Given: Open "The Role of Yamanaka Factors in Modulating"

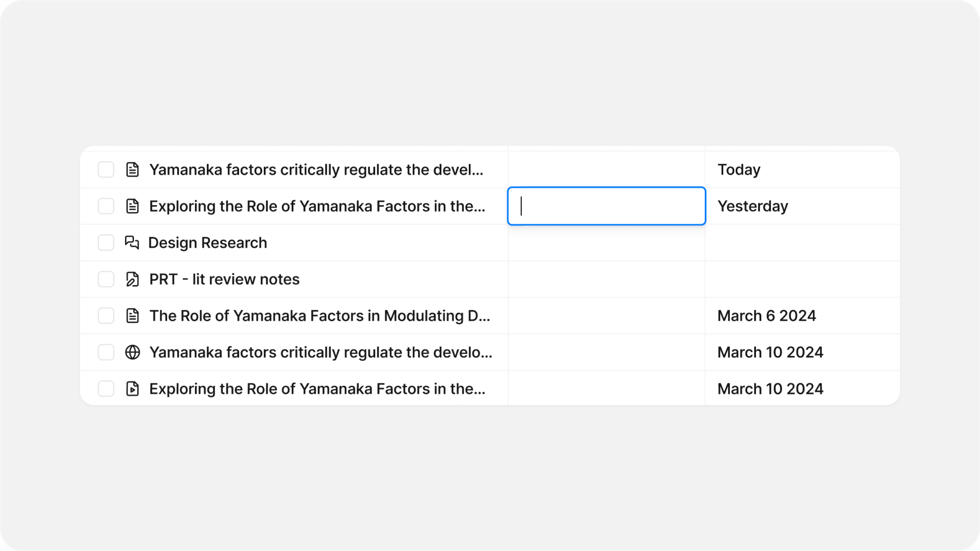Looking at the screenshot, I should (319, 316).
